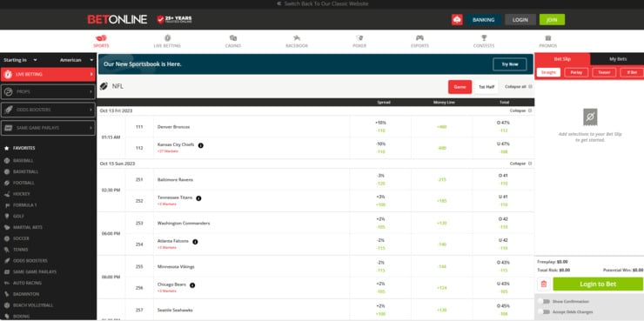Select Tennis in the sports sidebar
Image resolution: width=644 pixels, height=321 pixels.
tap(21, 250)
